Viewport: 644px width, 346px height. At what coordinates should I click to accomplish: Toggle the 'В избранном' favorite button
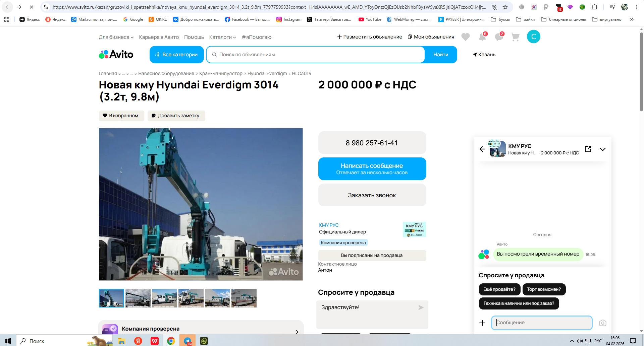[121, 116]
